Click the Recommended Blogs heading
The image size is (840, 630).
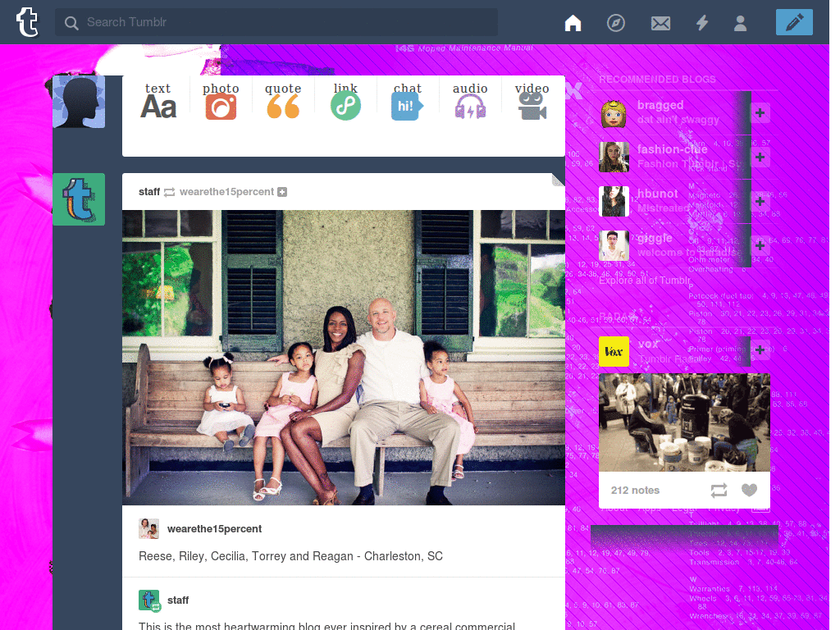point(657,80)
